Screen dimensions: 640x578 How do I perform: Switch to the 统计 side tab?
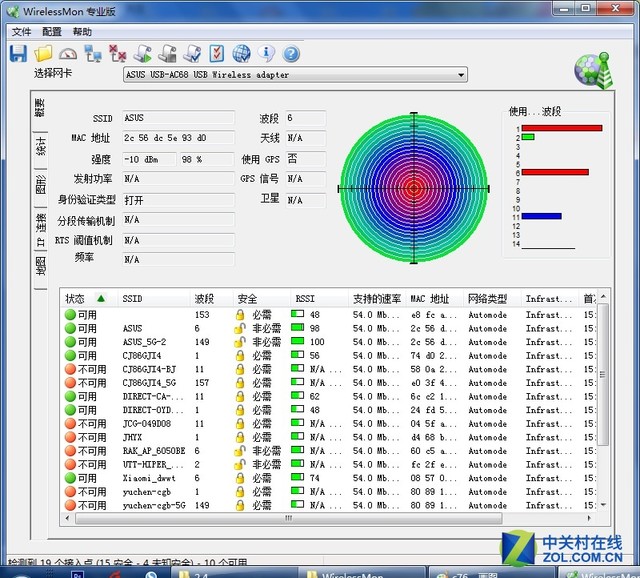(40, 146)
